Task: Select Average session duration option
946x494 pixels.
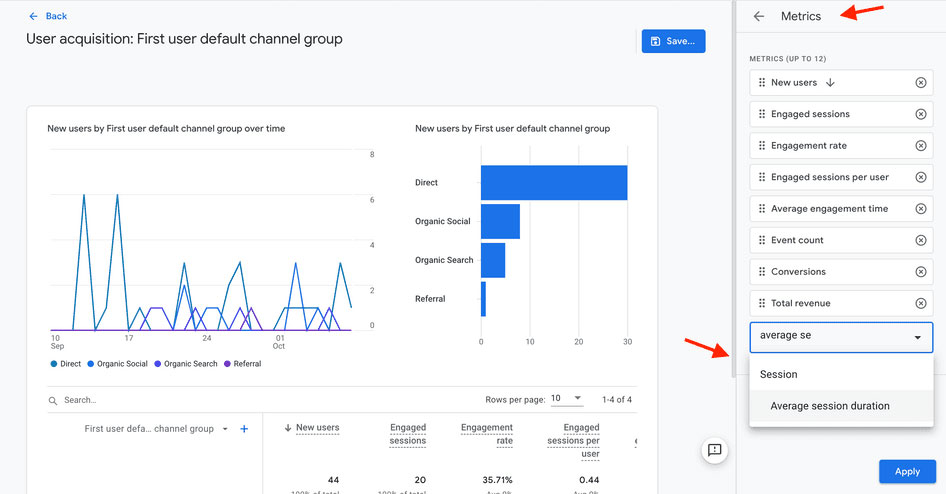Action: coord(829,406)
